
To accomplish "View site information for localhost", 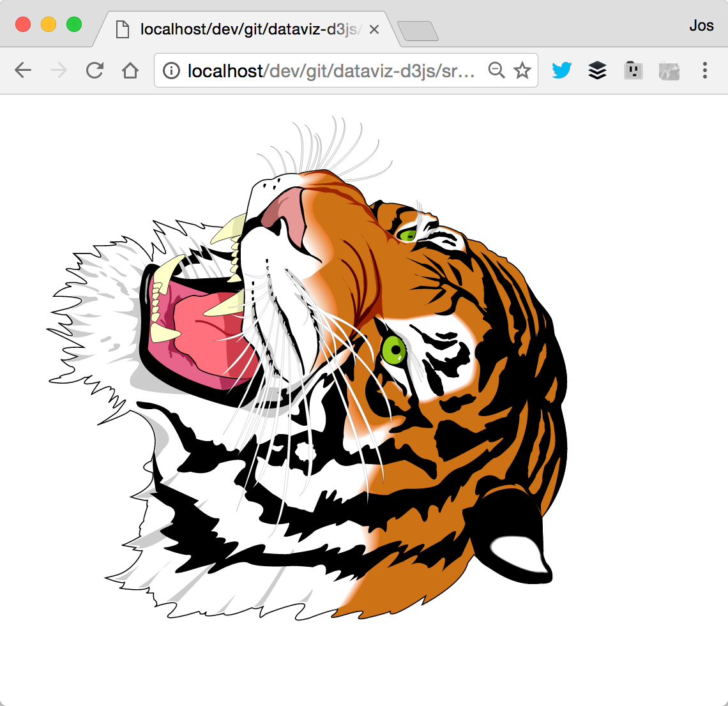I will [x=171, y=71].
